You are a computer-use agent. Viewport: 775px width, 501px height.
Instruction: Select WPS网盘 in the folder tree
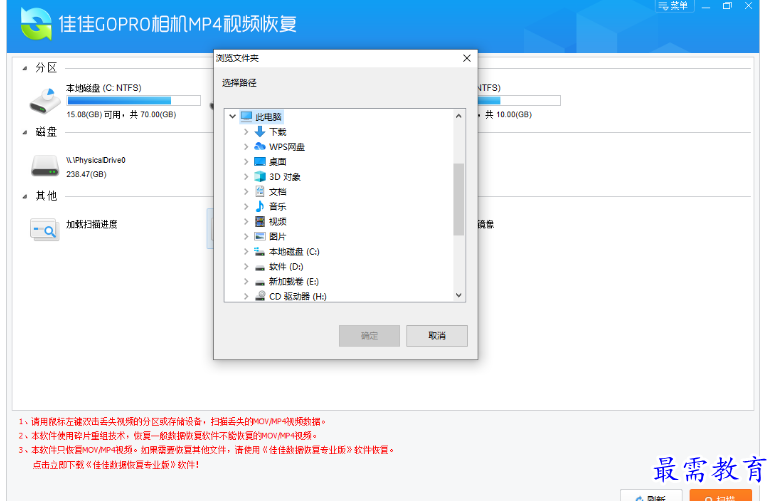pos(287,147)
